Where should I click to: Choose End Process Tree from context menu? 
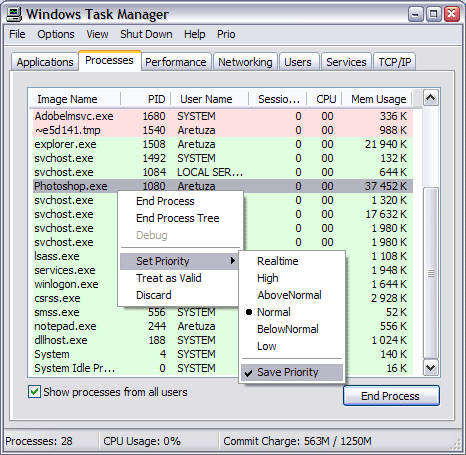(x=178, y=218)
